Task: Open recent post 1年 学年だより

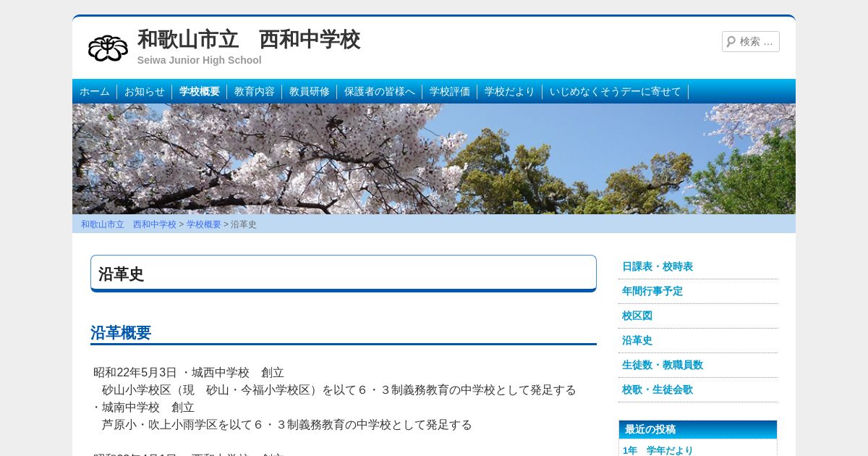Action: coord(658,450)
